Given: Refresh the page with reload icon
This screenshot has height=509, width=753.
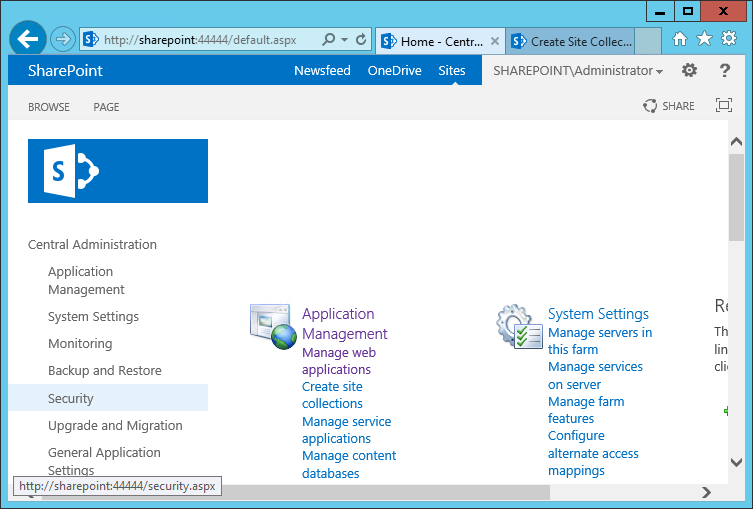Looking at the screenshot, I should (361, 39).
